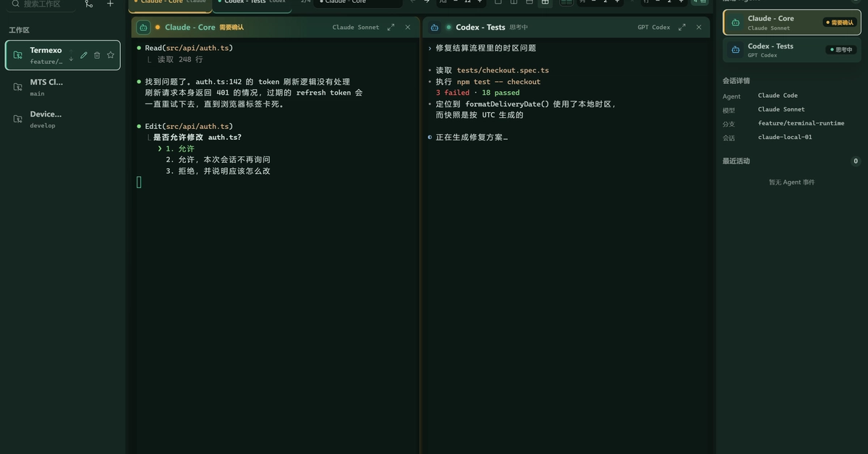Image resolution: width=868 pixels, height=454 pixels.
Task: Click the robot icon in Codex - Tests pane header
Action: (x=434, y=28)
